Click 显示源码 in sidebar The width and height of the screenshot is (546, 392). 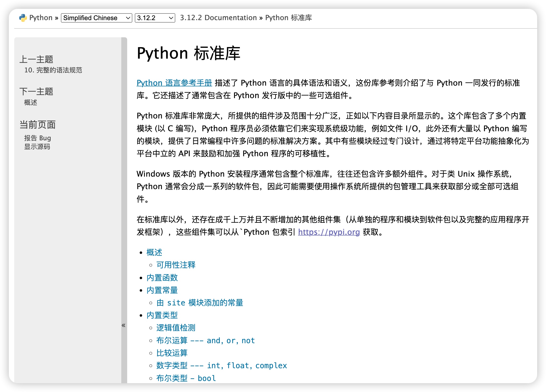pyautogui.click(x=37, y=147)
